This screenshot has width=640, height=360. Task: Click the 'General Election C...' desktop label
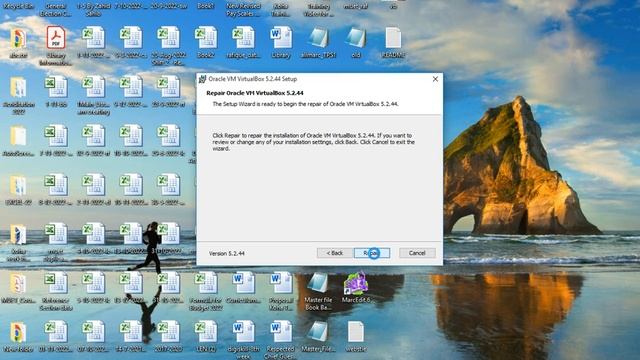click(56, 9)
